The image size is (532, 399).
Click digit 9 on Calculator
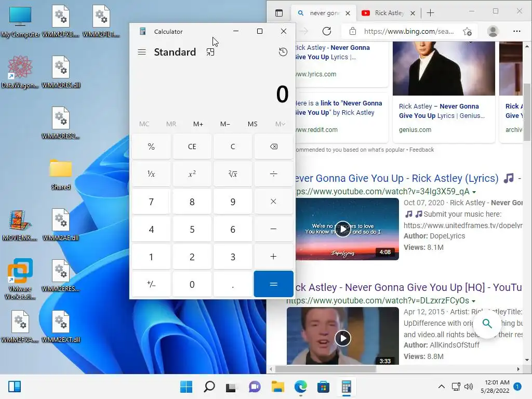click(x=233, y=202)
